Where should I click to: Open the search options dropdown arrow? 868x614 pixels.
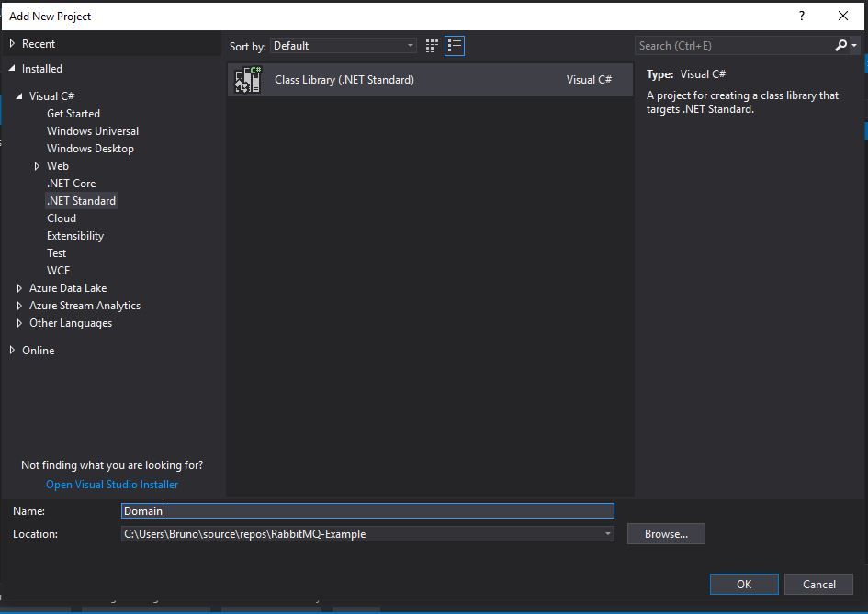click(x=854, y=45)
